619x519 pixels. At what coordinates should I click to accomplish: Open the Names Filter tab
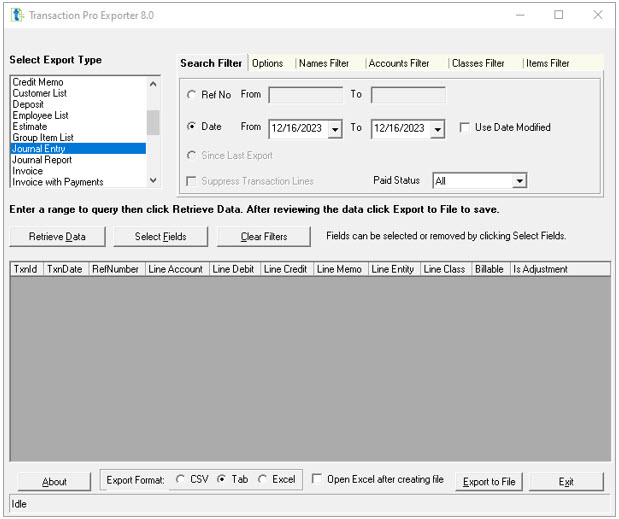coord(324,63)
